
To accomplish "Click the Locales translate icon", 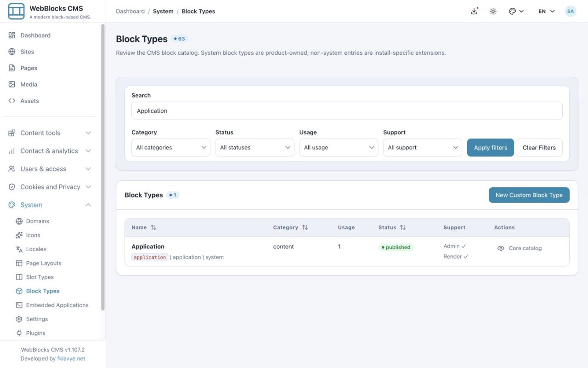I will click(x=19, y=249).
